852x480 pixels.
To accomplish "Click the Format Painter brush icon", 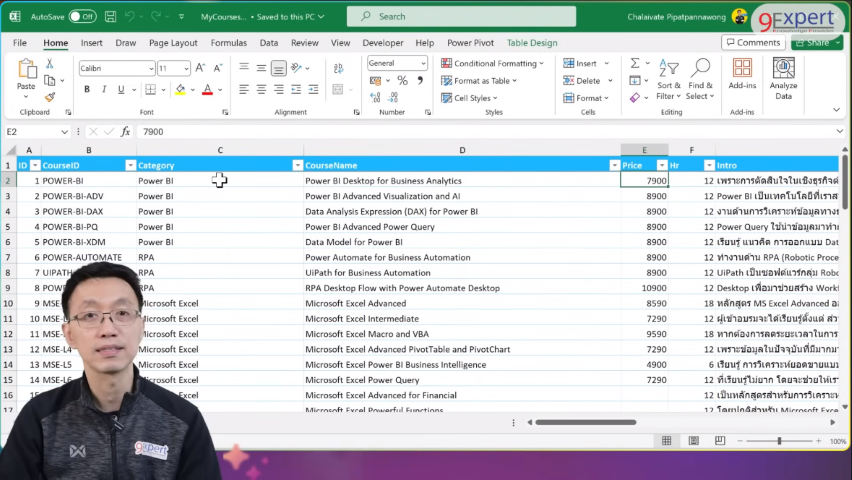I will coord(49,97).
